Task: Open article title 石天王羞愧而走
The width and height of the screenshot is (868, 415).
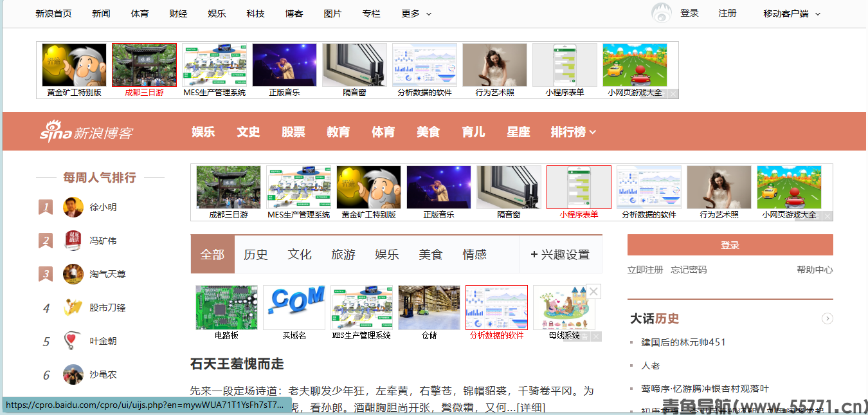Action: 237,364
